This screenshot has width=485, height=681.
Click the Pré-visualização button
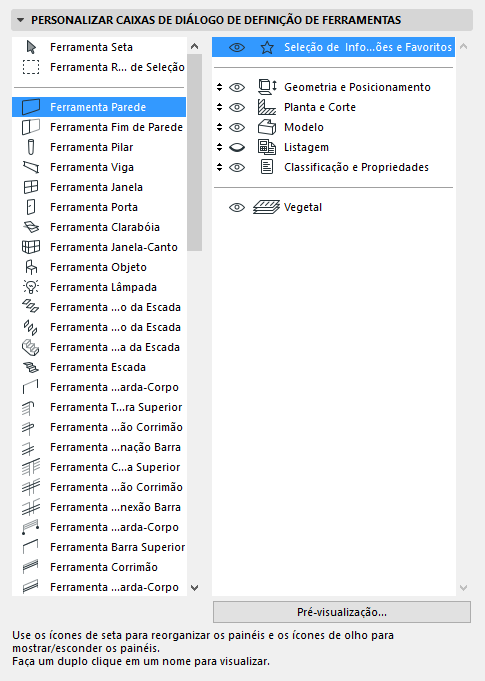click(x=342, y=612)
